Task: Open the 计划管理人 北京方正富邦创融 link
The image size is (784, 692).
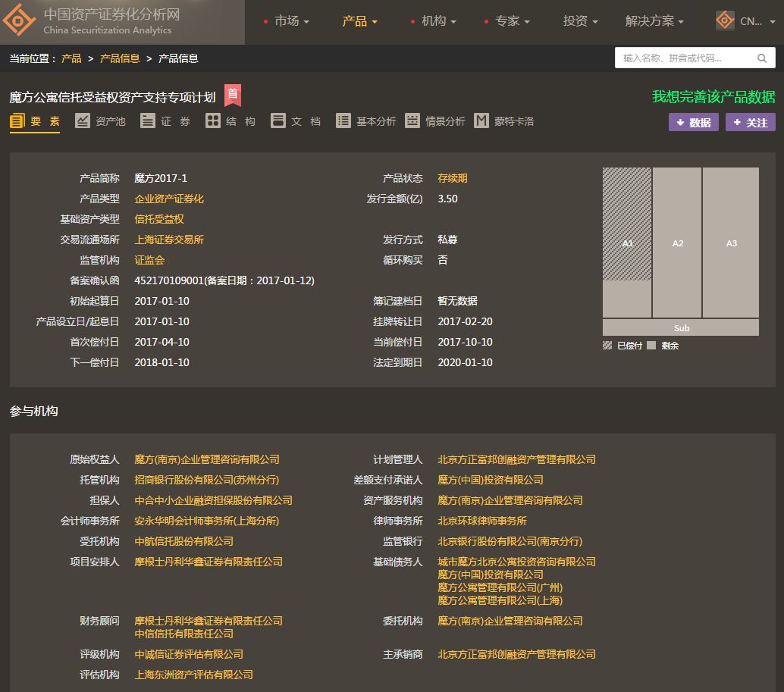Action: [516, 459]
